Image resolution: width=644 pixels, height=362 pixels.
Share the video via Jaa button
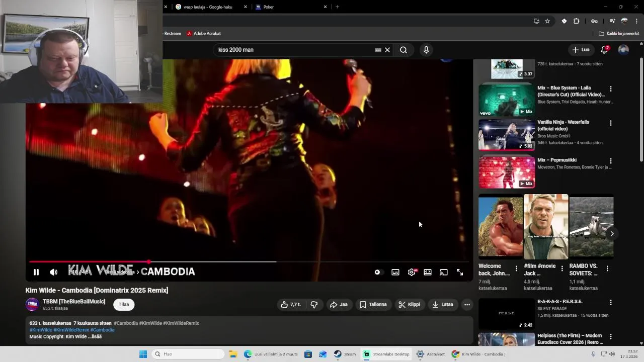coord(339,305)
